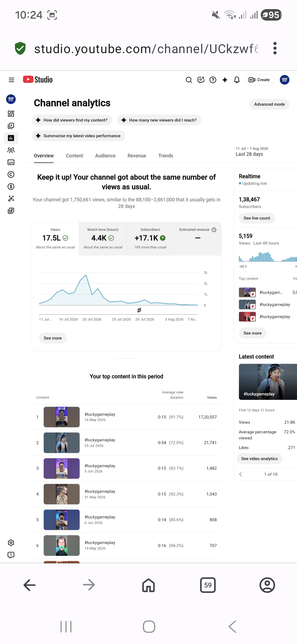Open the Earn dollar icon in sidebar

coord(11,186)
